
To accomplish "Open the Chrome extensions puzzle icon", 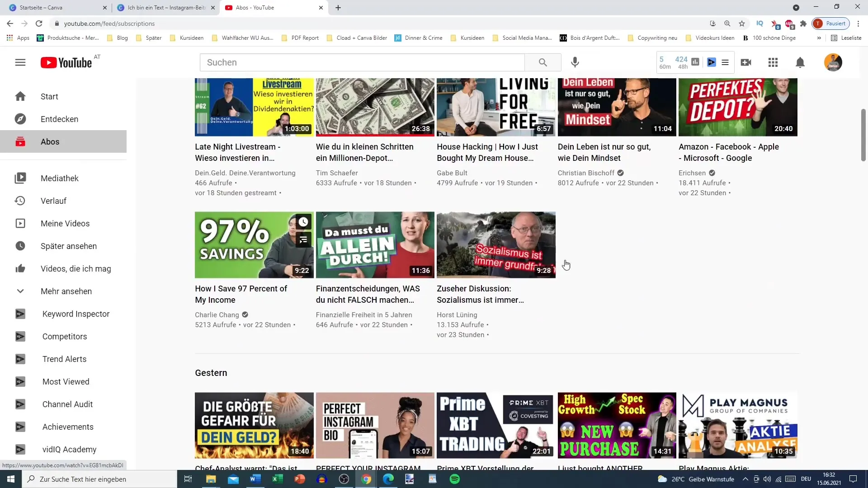I will [x=803, y=23].
